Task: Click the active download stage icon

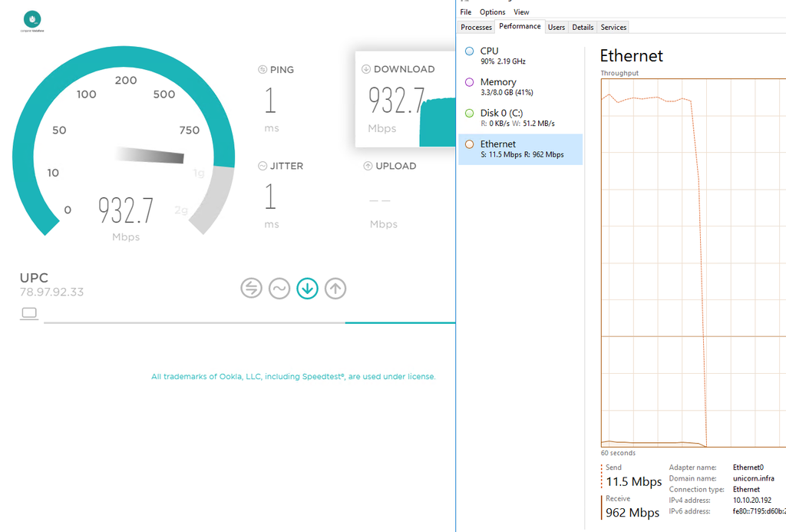Action: click(307, 288)
